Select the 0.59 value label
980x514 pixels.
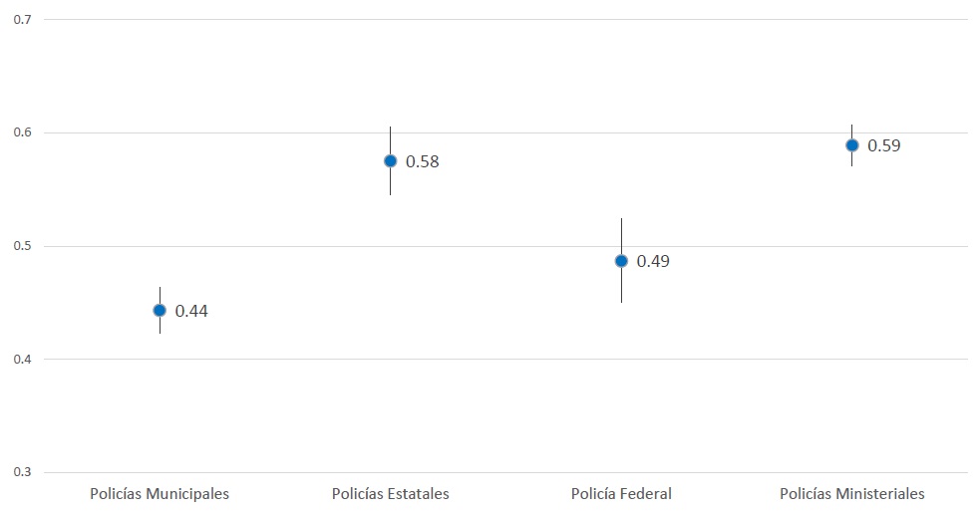884,145
